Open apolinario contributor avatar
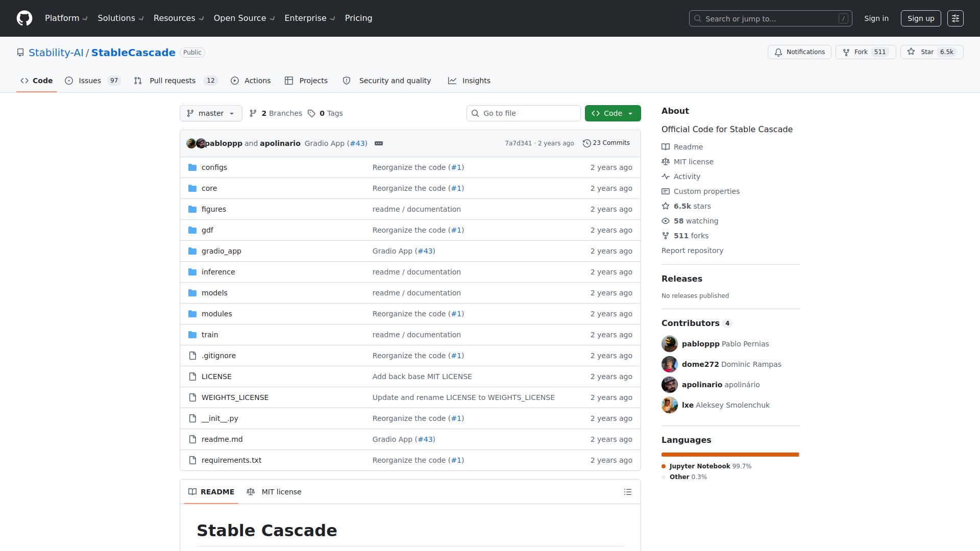 [x=670, y=385]
